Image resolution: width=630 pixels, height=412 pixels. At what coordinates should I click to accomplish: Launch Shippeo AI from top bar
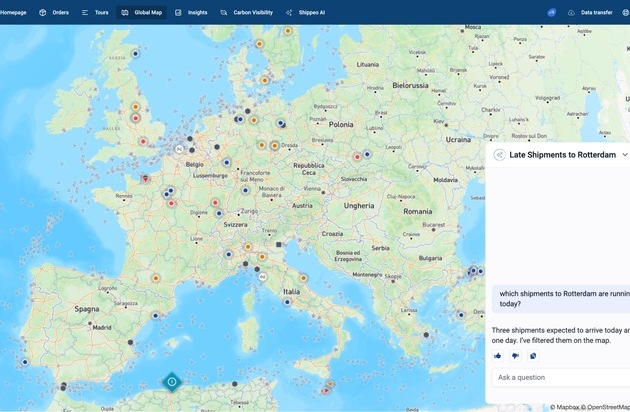click(x=306, y=12)
